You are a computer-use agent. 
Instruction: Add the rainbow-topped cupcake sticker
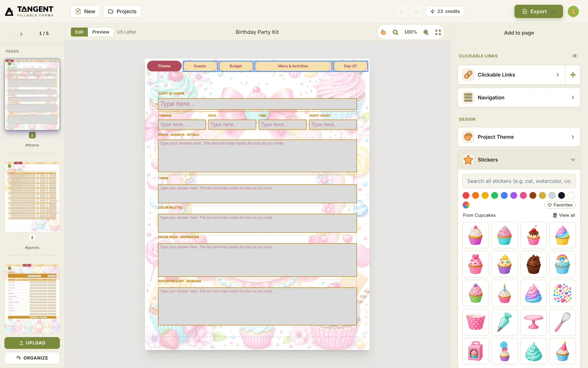coord(562,264)
